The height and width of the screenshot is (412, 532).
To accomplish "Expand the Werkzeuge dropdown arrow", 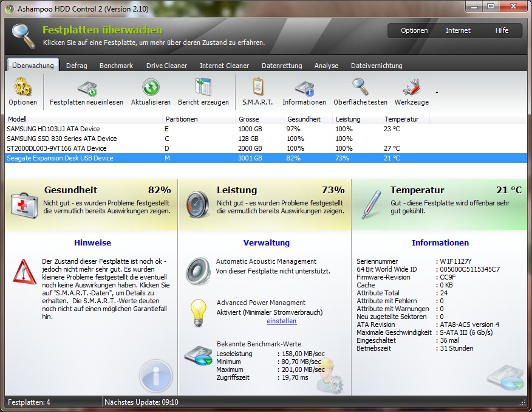I will point(437,92).
